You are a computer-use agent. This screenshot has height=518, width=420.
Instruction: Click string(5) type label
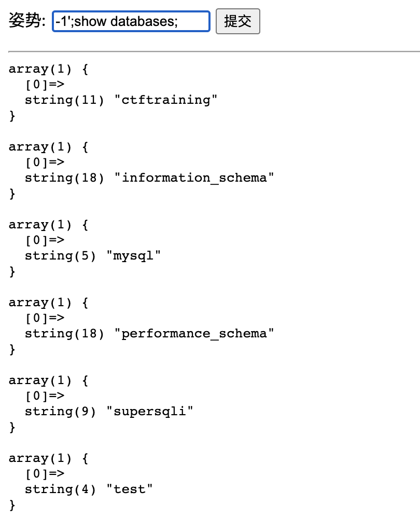pos(60,256)
